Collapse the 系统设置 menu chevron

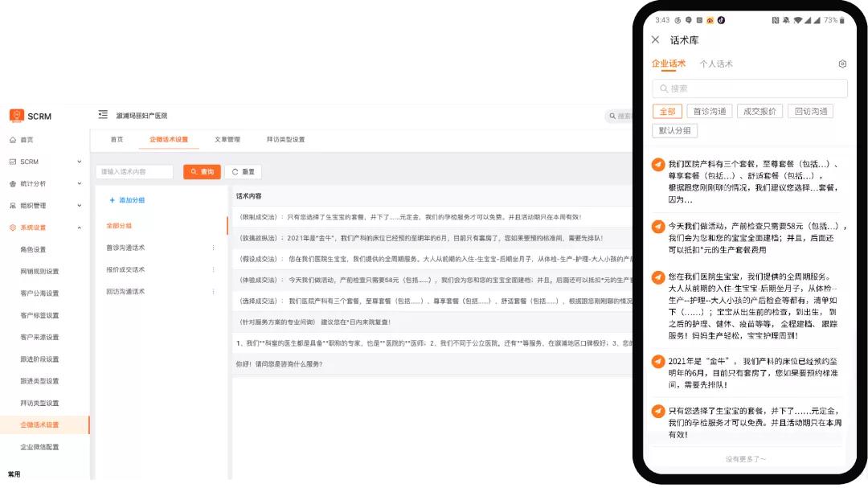tap(79, 228)
